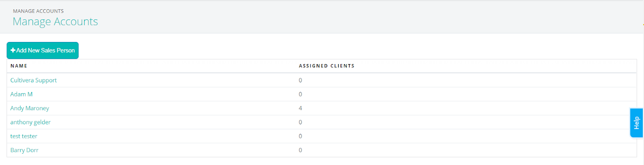
Task: Open anthony gelder's account
Action: click(31, 122)
